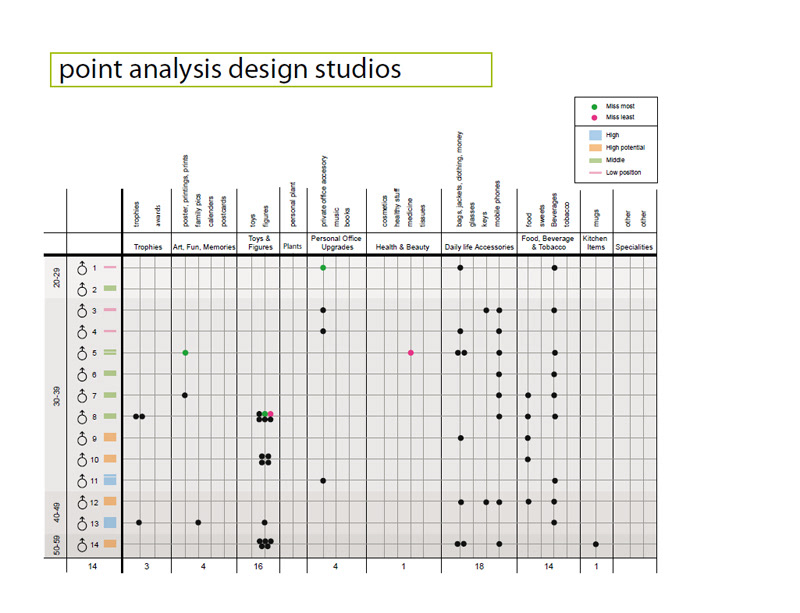Viewport: 800px width, 613px height.
Task: Click the blue position swatch beside participant 13
Action: click(110, 523)
